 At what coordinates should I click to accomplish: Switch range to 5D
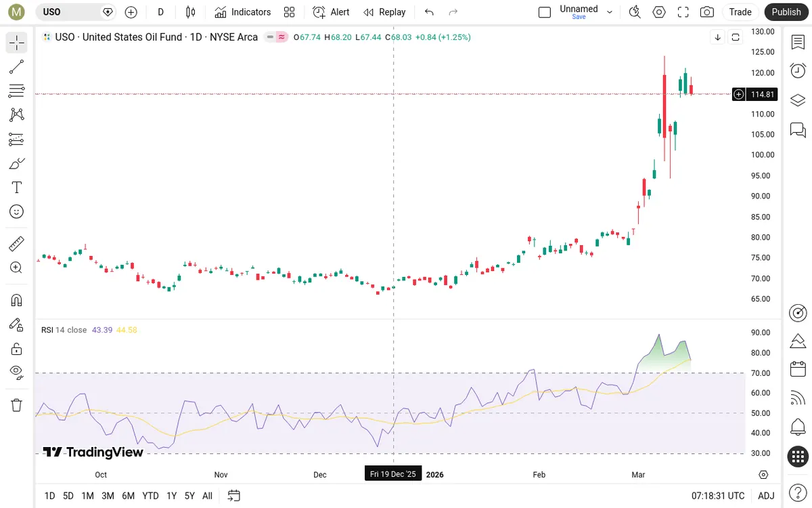pyautogui.click(x=68, y=496)
